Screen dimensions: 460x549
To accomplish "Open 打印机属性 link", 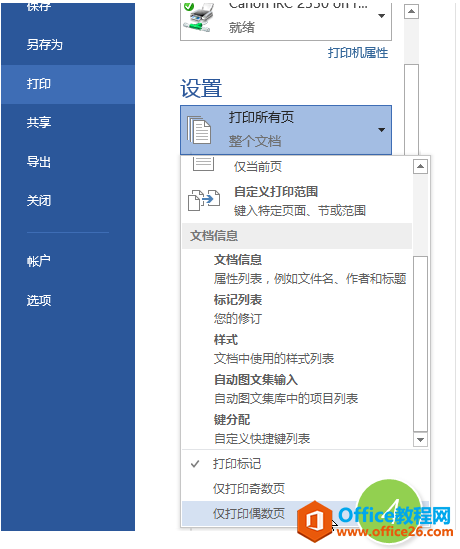I will [358, 53].
